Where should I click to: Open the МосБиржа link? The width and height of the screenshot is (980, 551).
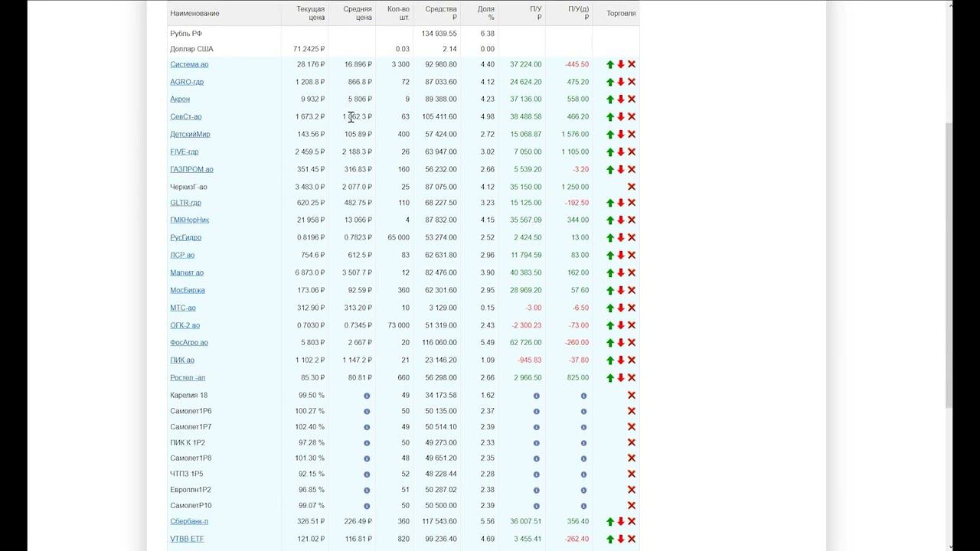point(188,291)
